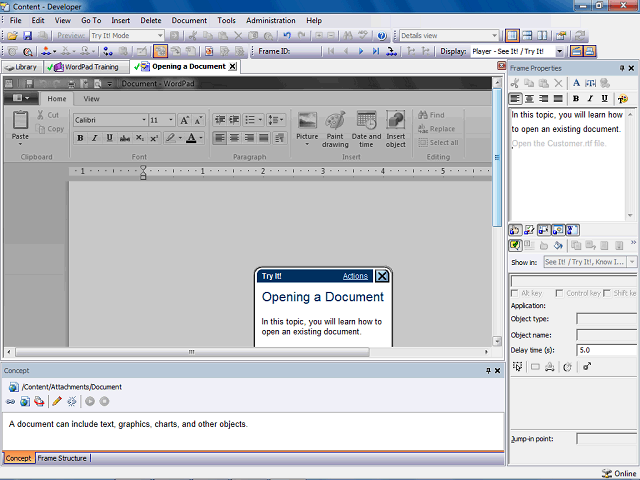Toggle the checked bubble icon button
Screen dimensions: 640x480
click(x=515, y=245)
